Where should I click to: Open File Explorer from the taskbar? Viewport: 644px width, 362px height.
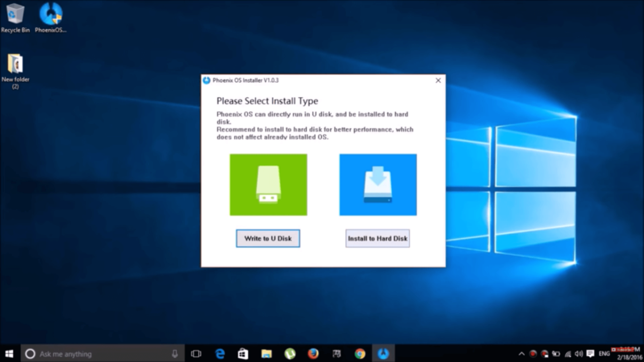(266, 354)
